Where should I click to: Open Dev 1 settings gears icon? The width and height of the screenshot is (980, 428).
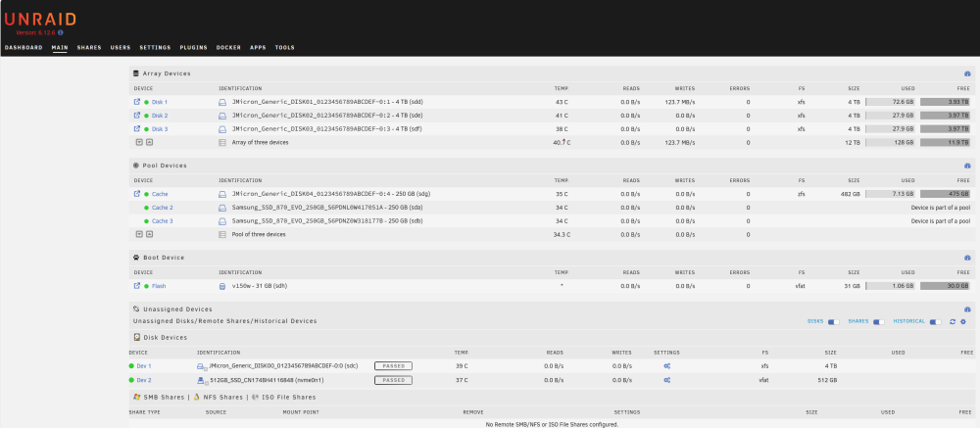666,366
